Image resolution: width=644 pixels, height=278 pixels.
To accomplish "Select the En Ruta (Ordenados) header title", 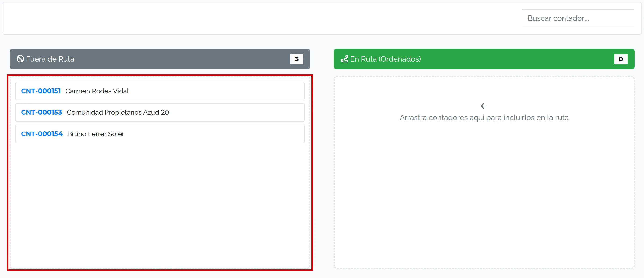I will (x=386, y=59).
